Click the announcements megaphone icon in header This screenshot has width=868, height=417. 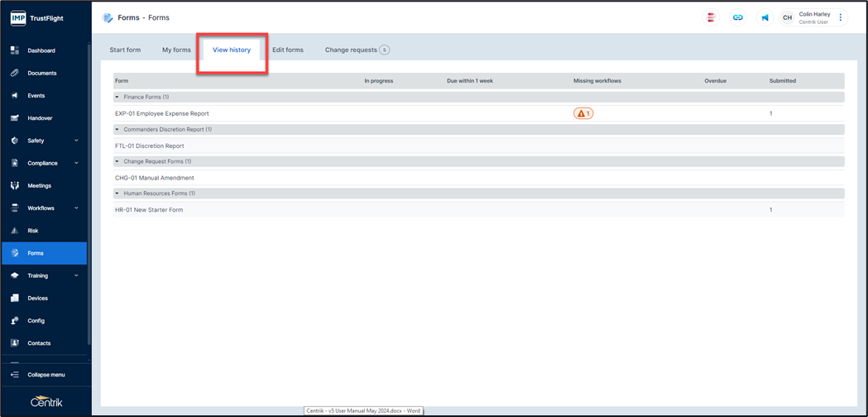[765, 17]
